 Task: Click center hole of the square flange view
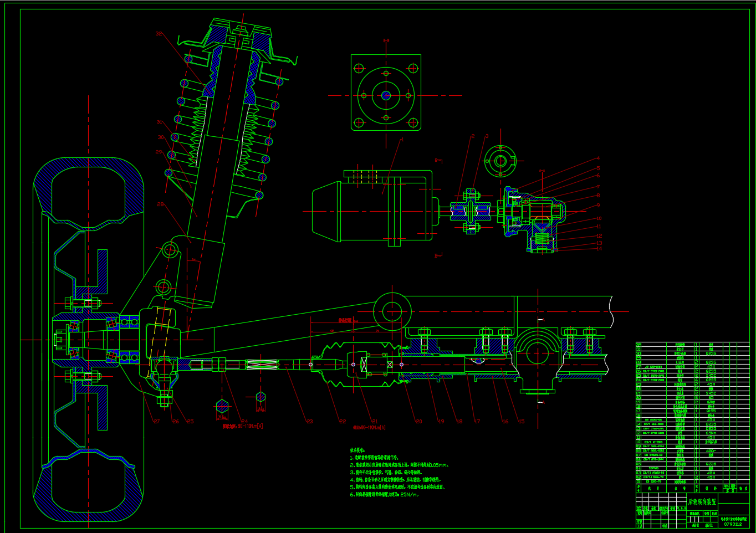tap(386, 95)
